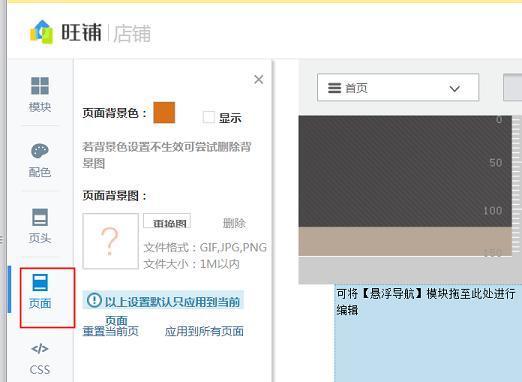Click the 更换图 replace image button
522x382 pixels.
pos(167,221)
